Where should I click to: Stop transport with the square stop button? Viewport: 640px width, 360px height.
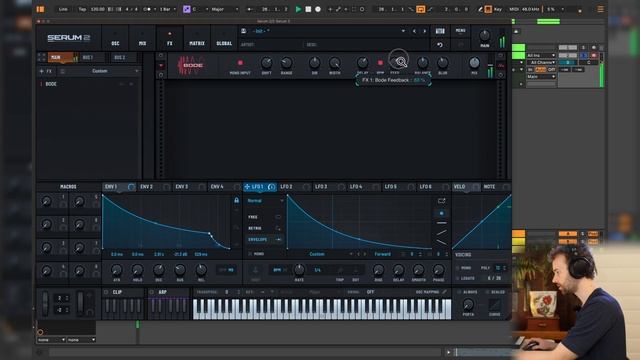coord(308,9)
